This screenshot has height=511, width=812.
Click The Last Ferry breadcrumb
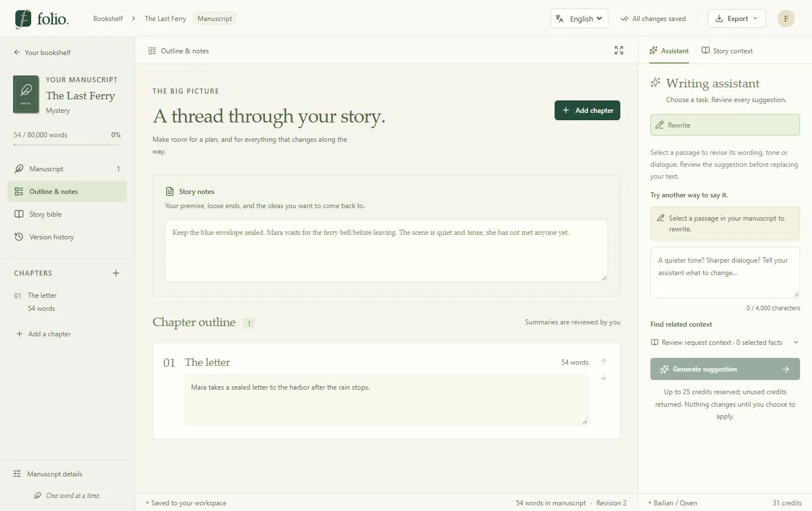[165, 19]
